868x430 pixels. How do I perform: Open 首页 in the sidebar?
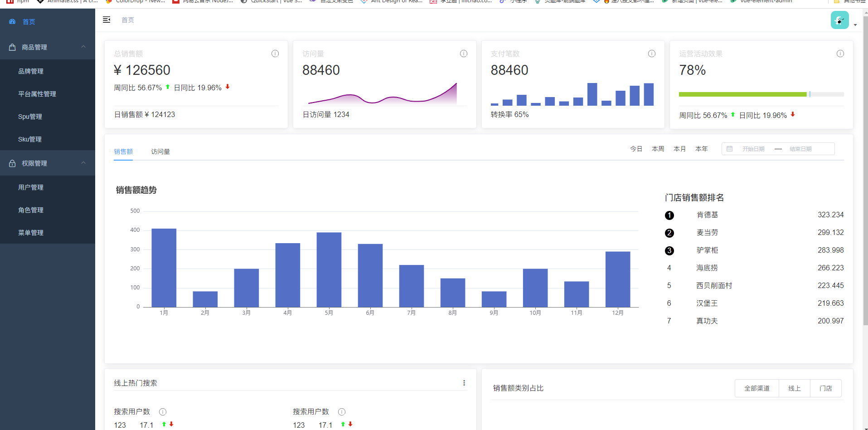[x=48, y=22]
